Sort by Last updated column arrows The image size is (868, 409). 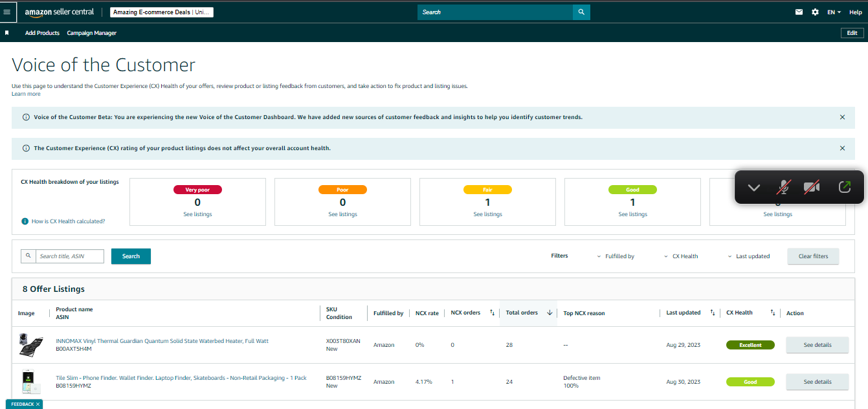coord(713,313)
